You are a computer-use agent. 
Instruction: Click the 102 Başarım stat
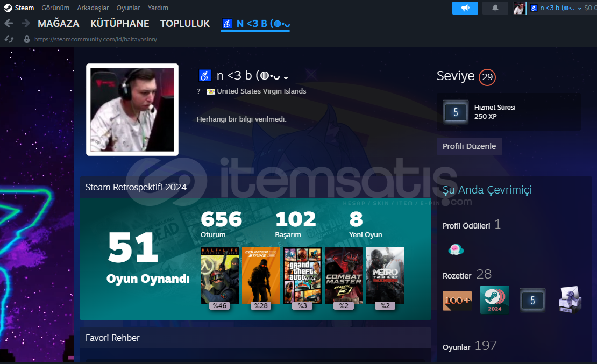click(296, 225)
